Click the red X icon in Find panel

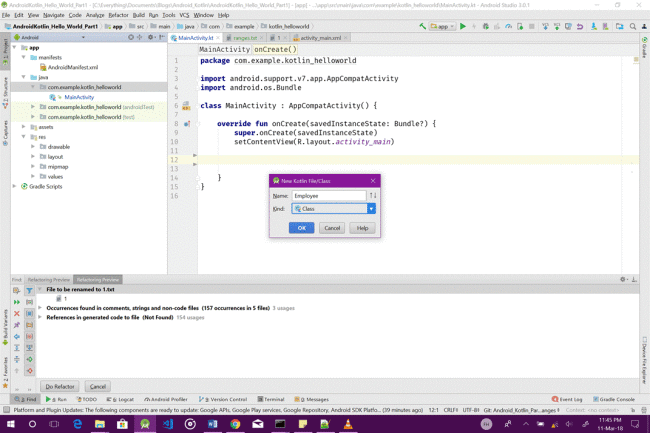[x=17, y=314]
